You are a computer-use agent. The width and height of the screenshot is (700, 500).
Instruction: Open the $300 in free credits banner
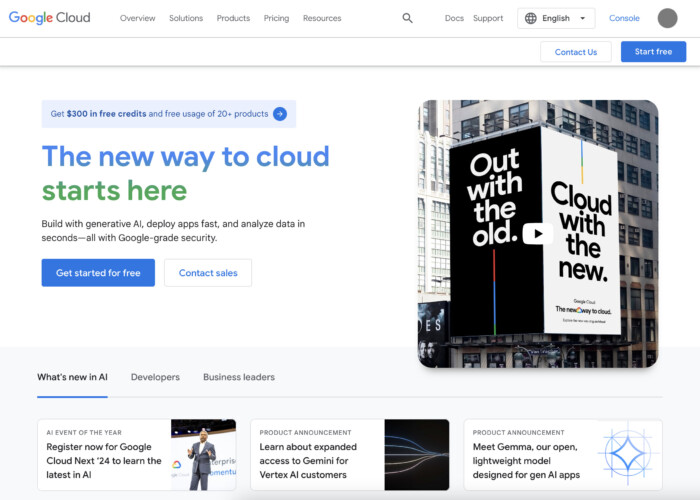[169, 114]
